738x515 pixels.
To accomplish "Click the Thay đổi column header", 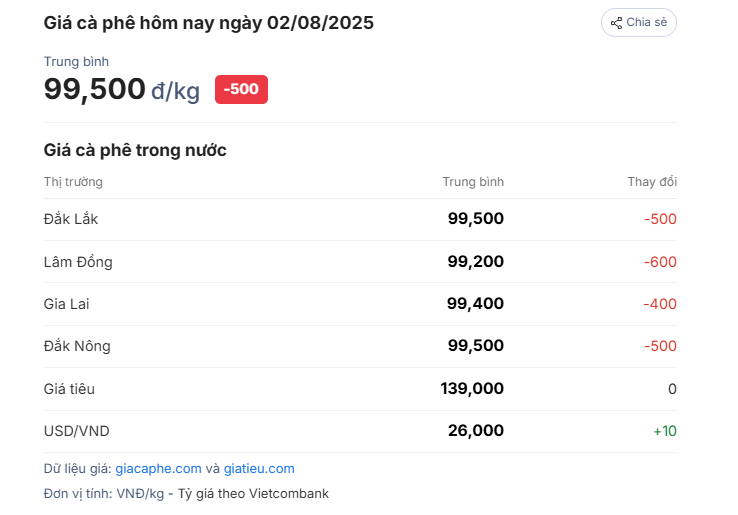I will click(x=652, y=182).
